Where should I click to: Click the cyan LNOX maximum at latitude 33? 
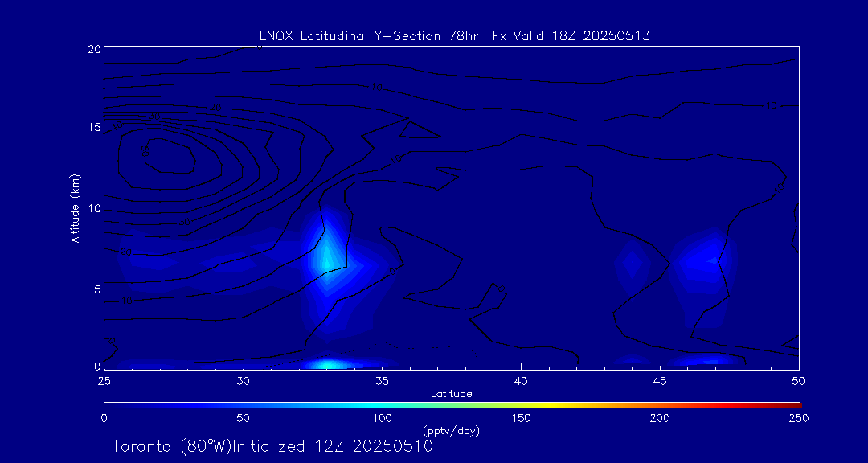(x=326, y=259)
